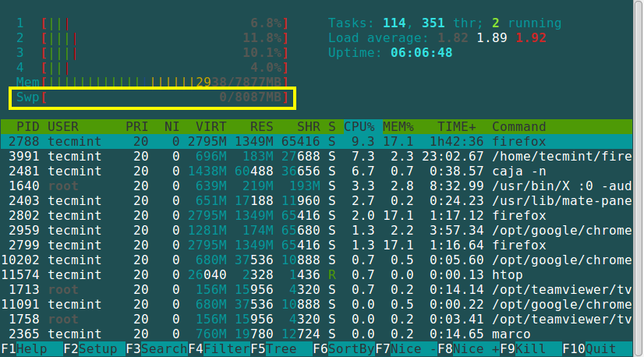644x357 pixels.
Task: Sort by the PID column header
Action: 28,126
